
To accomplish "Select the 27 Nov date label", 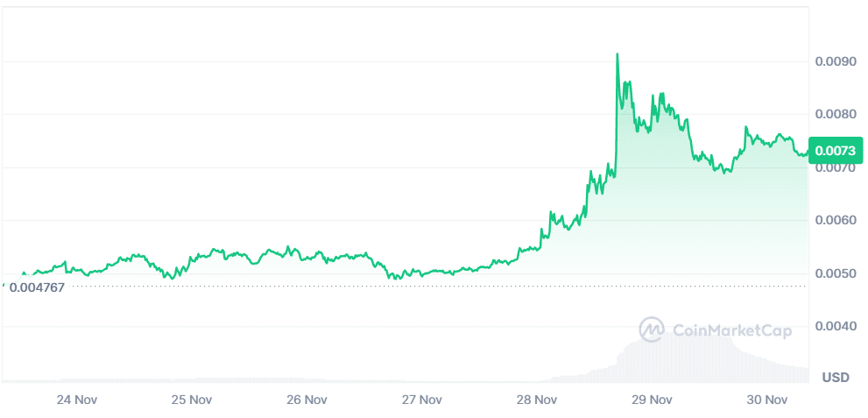I will click(x=421, y=400).
